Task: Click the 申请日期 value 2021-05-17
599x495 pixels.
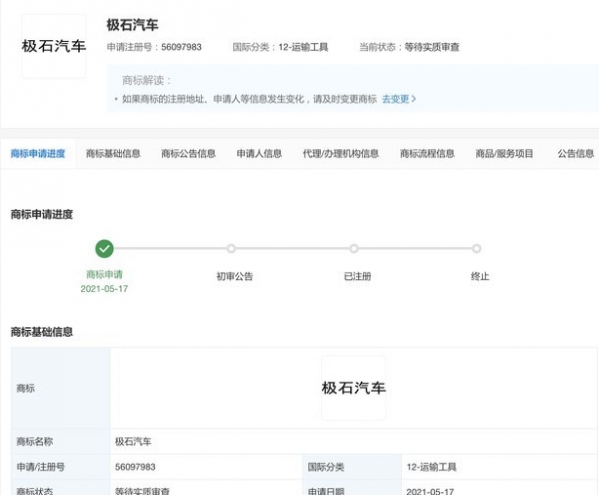Action: point(430,491)
